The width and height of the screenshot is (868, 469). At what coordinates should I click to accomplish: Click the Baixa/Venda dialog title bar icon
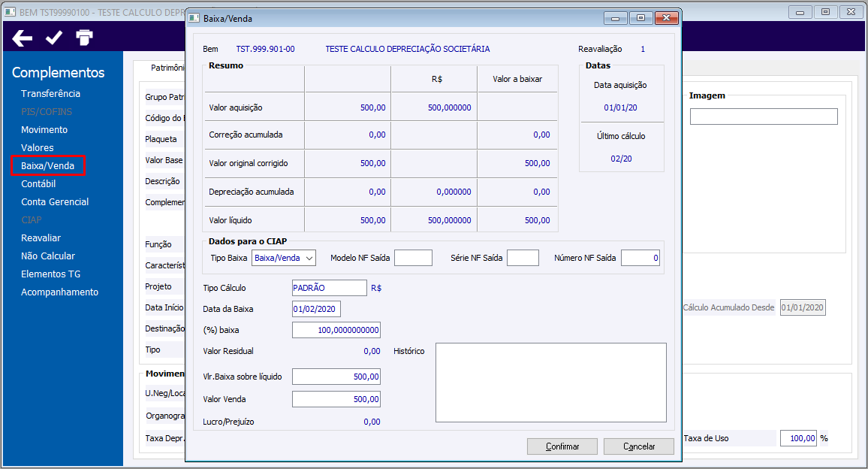[x=194, y=18]
